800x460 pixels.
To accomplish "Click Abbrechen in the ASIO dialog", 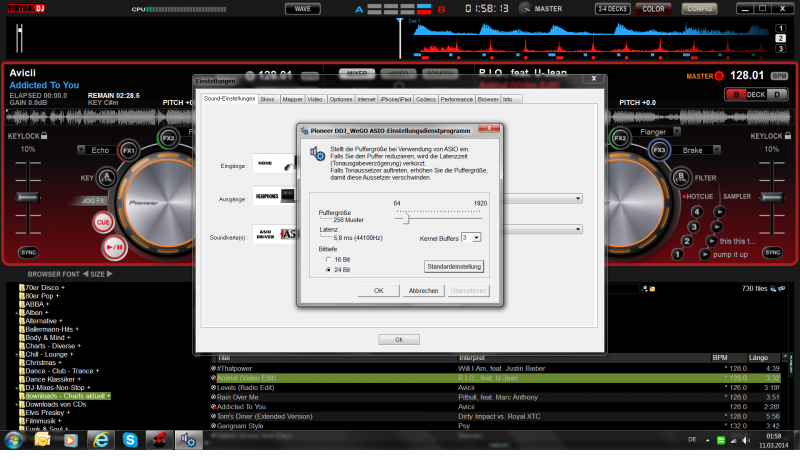I will (423, 291).
